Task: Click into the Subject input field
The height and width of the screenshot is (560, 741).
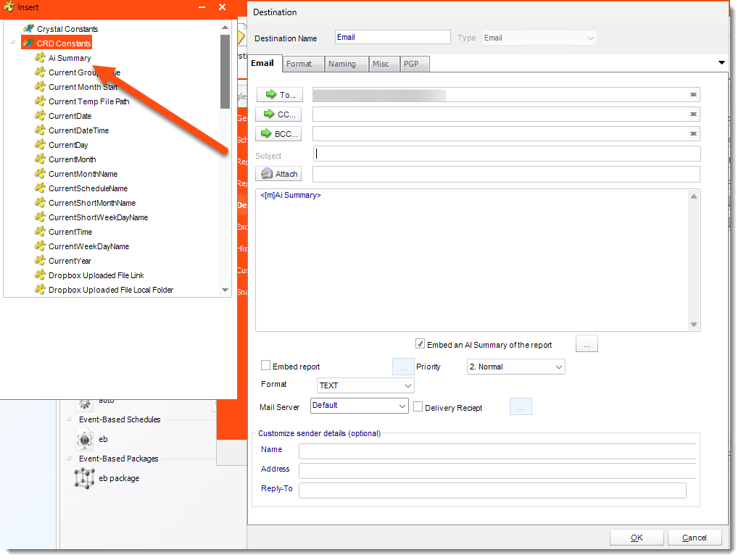Action: (x=507, y=154)
